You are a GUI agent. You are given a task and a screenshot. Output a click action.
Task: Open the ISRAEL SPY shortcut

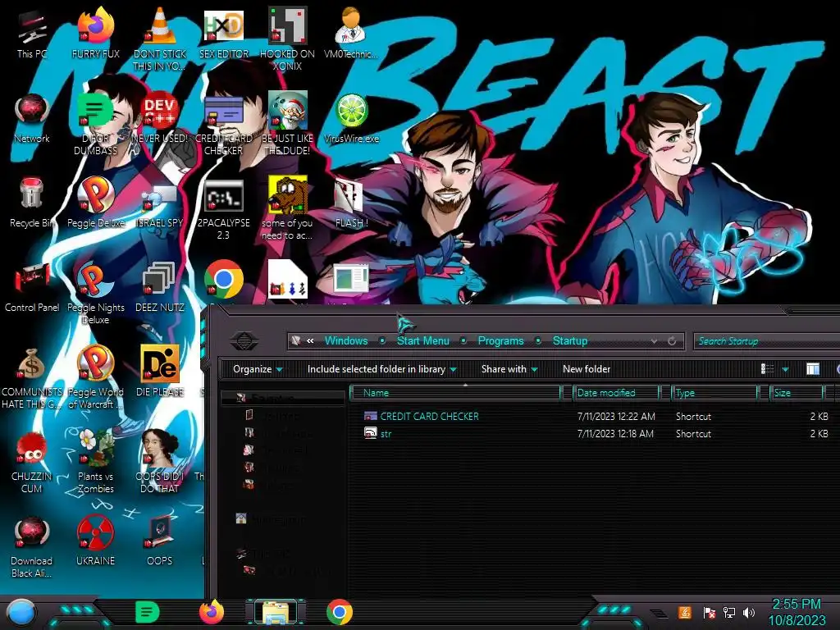160,203
